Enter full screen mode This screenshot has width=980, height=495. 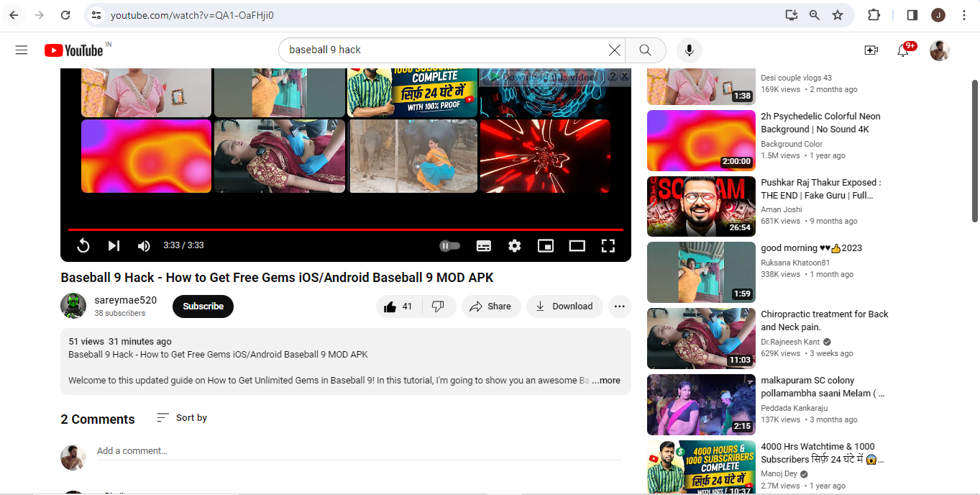(x=608, y=245)
